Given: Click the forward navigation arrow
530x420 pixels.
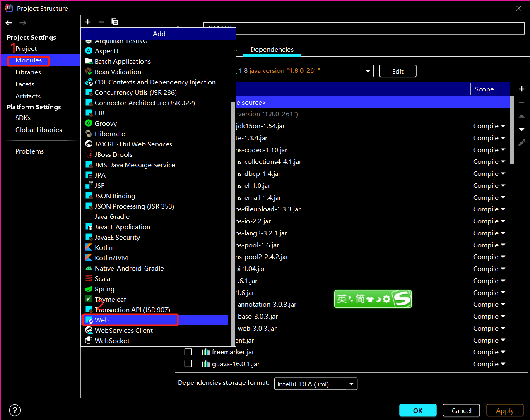Looking at the screenshot, I should 23,23.
